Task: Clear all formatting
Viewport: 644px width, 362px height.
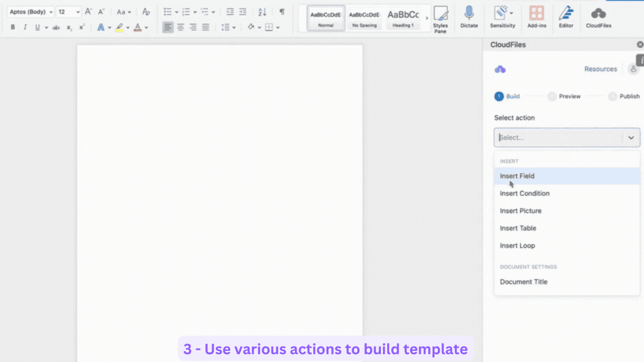Action: (146, 12)
